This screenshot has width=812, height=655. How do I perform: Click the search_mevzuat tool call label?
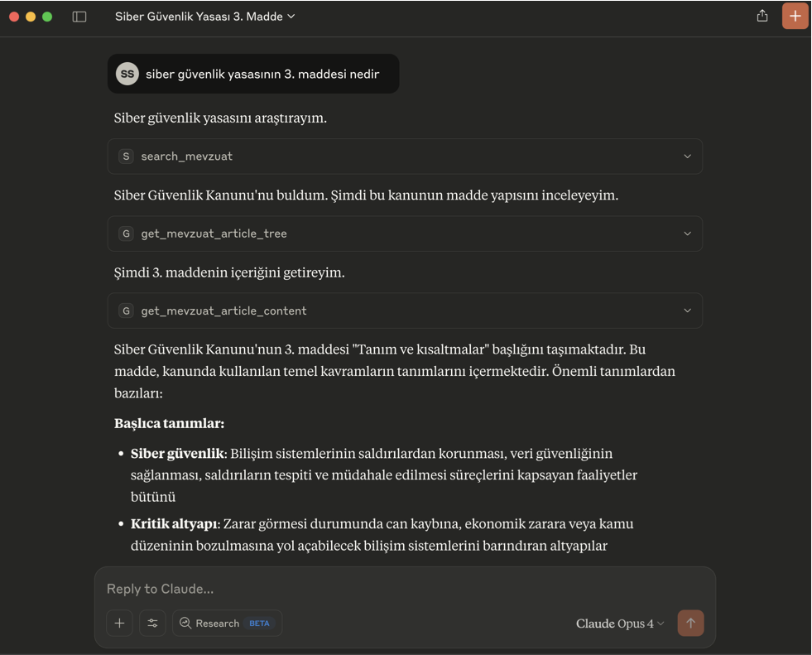[186, 157]
